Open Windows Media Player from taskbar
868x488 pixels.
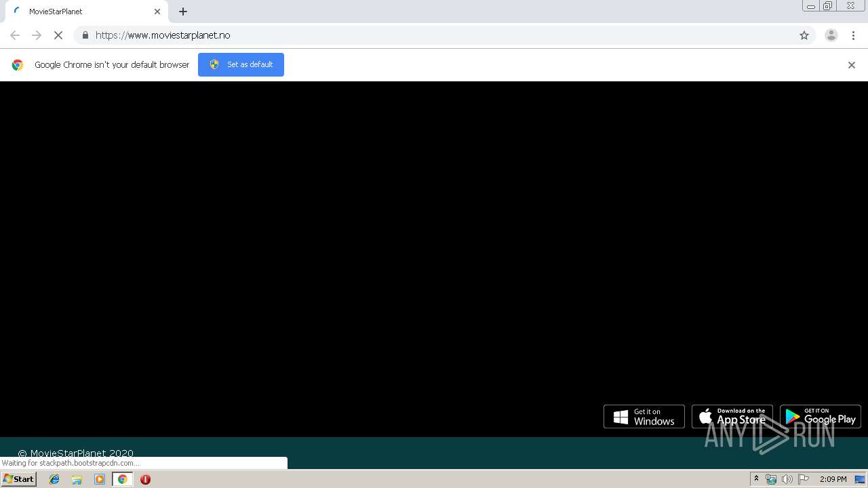[100, 479]
